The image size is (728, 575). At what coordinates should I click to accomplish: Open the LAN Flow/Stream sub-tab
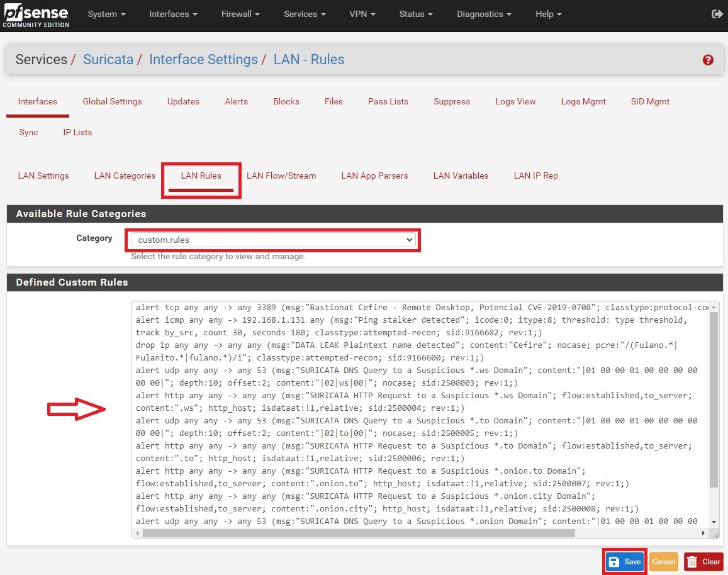click(x=281, y=176)
